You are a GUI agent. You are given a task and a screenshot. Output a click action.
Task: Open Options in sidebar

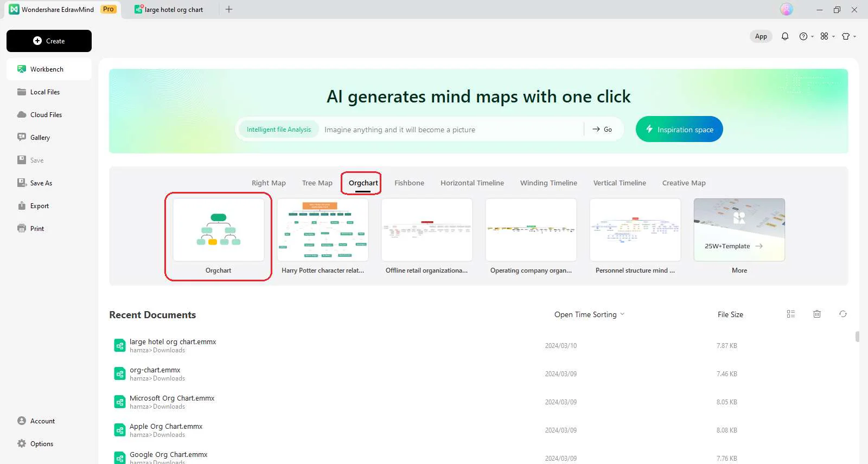pos(49,444)
